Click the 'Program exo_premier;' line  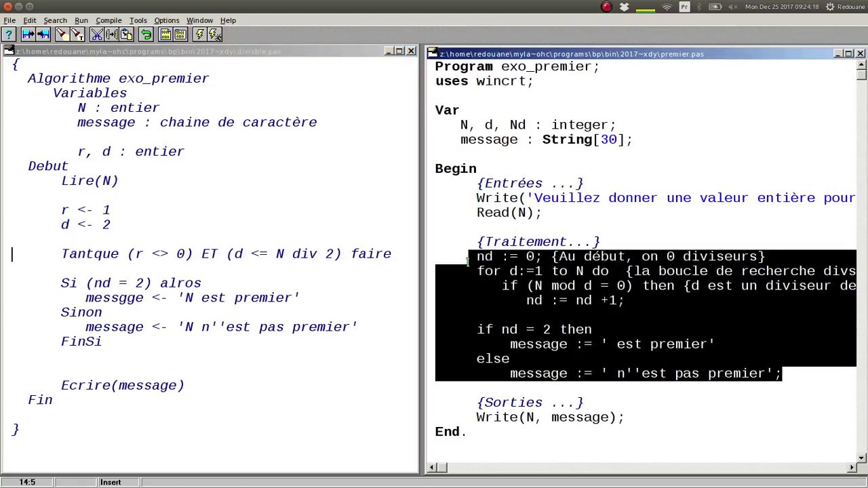517,66
